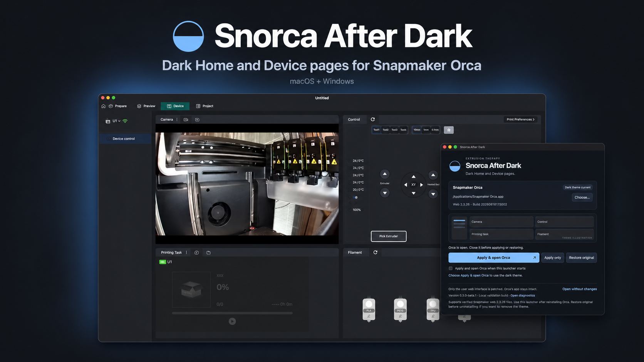
Task: Open the Home page icon
Action: tap(103, 106)
